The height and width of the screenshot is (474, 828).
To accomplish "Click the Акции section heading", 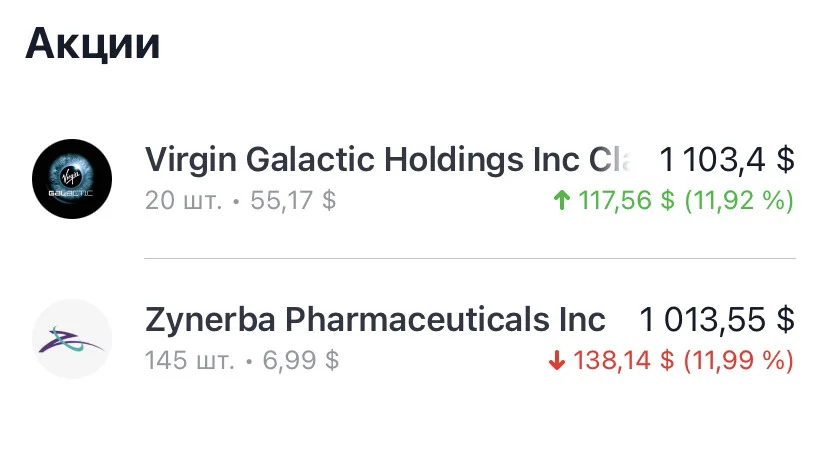I will point(92,44).
